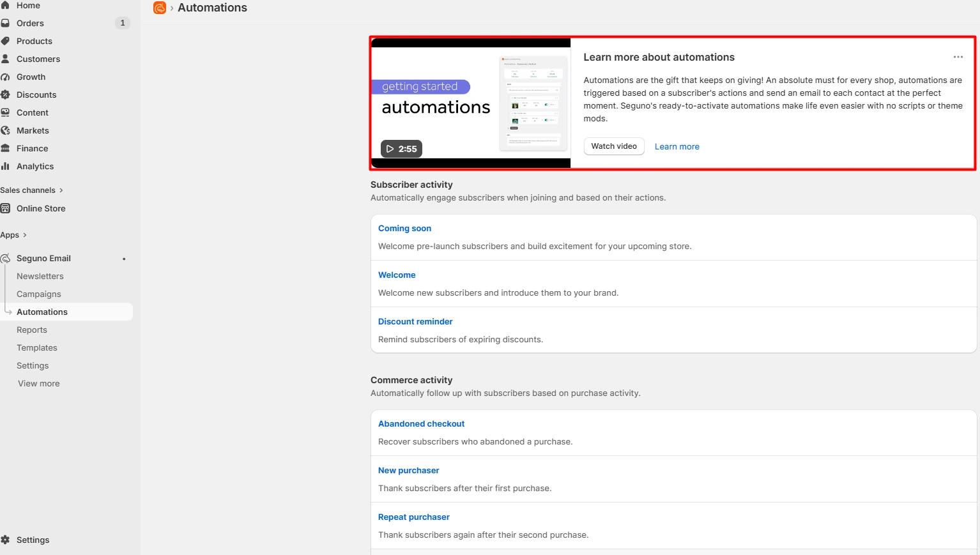
Task: Click the Customers person icon
Action: pos(5,59)
